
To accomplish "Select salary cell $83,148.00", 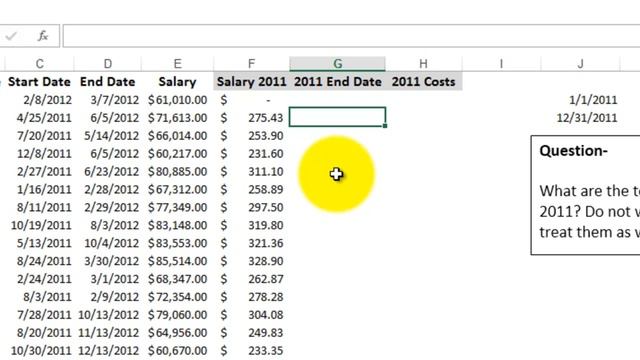I will (177, 225).
